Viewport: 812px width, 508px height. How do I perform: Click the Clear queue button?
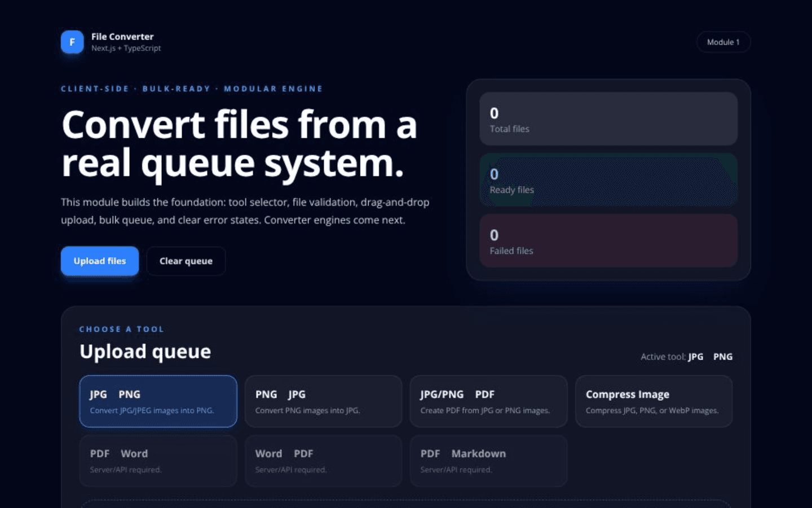[x=186, y=261]
